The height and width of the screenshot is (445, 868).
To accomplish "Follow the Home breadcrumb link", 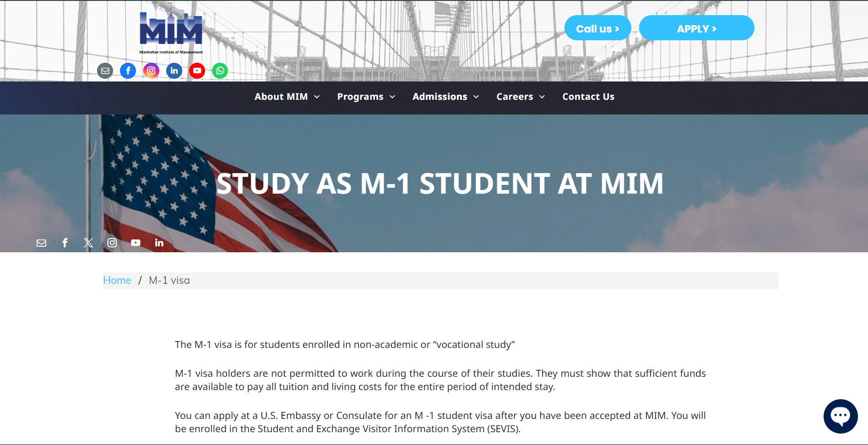I will (117, 280).
